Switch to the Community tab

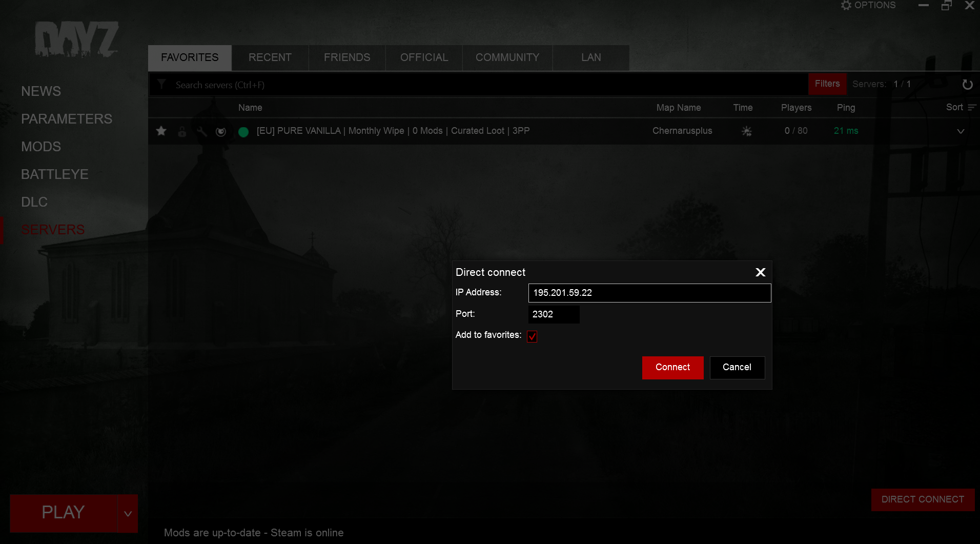507,58
